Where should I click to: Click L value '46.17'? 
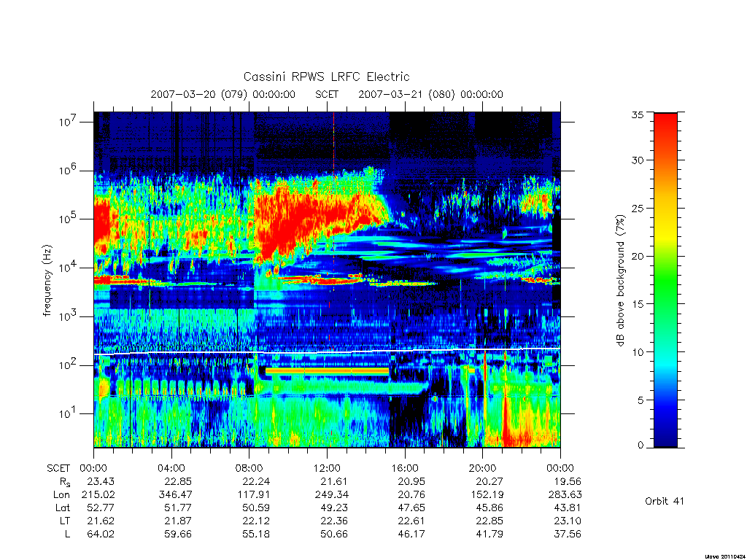click(x=411, y=534)
